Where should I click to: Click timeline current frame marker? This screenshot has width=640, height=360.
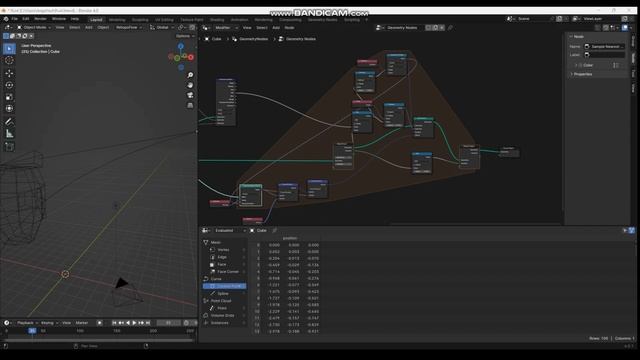pyautogui.click(x=32, y=331)
